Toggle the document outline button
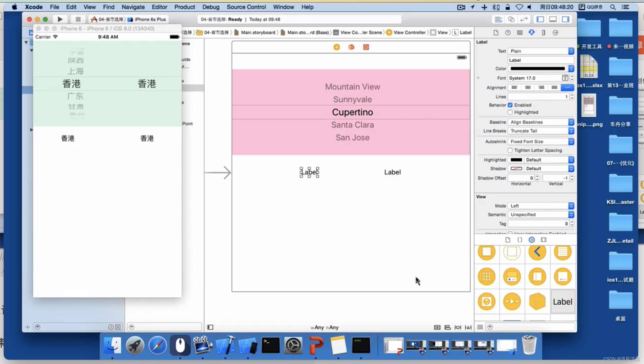This screenshot has width=644, height=364. point(210,327)
